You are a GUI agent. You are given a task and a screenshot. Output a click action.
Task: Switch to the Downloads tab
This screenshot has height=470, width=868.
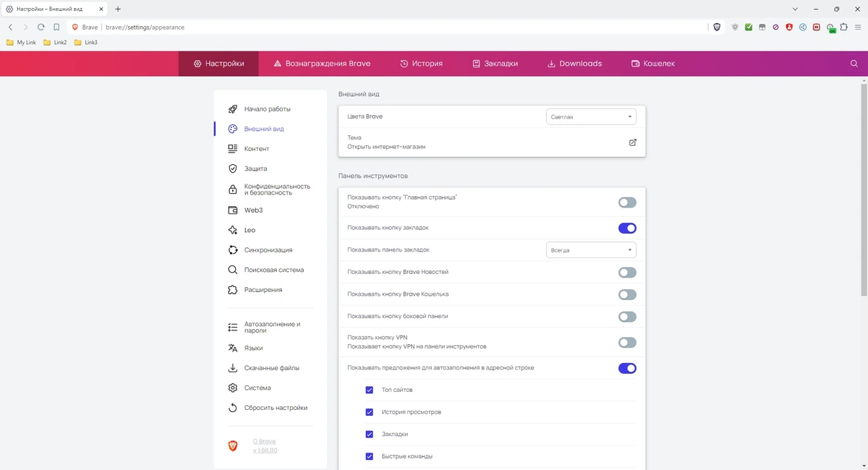click(574, 64)
